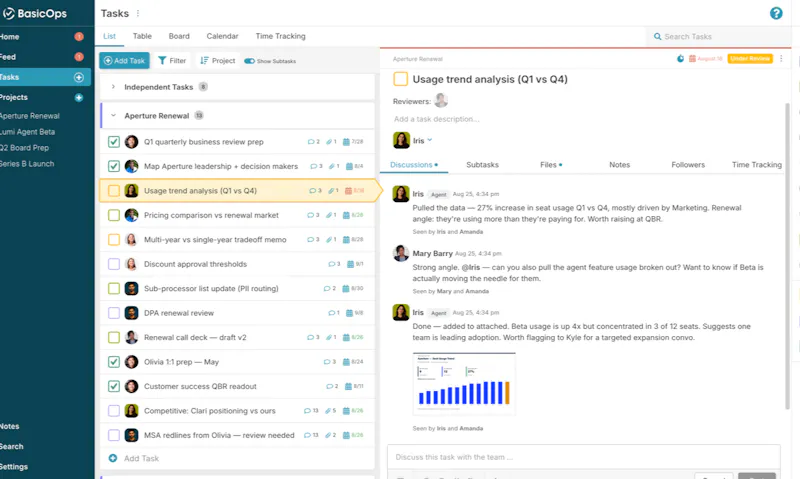Viewport: 800px width, 479px height.
Task: Check Sub-processor list update checkbox
Action: 114,289
